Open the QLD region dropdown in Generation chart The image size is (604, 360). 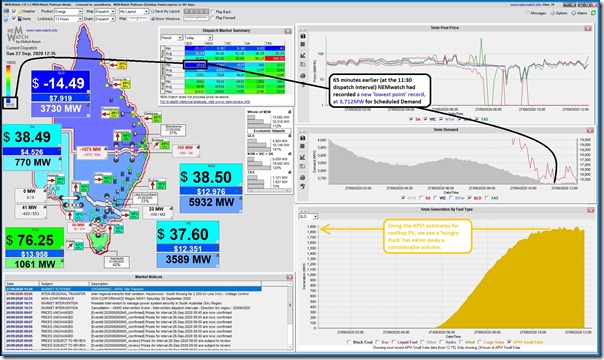(308, 217)
